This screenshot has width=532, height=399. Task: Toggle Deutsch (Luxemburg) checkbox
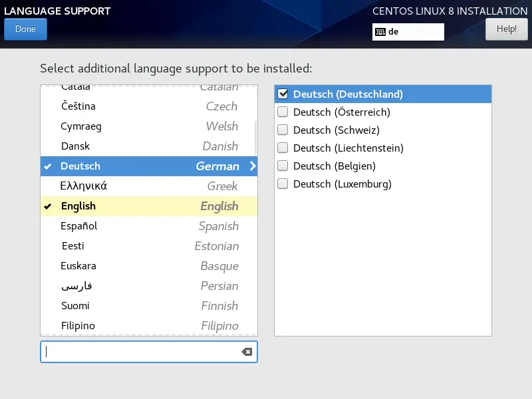(283, 184)
